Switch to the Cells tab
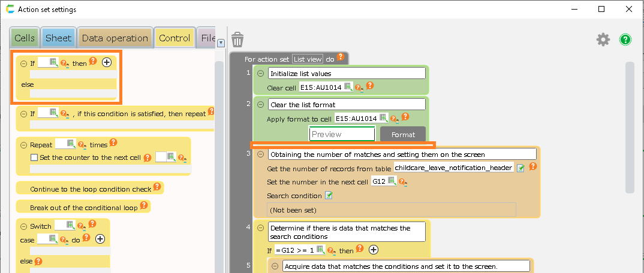 [x=25, y=38]
